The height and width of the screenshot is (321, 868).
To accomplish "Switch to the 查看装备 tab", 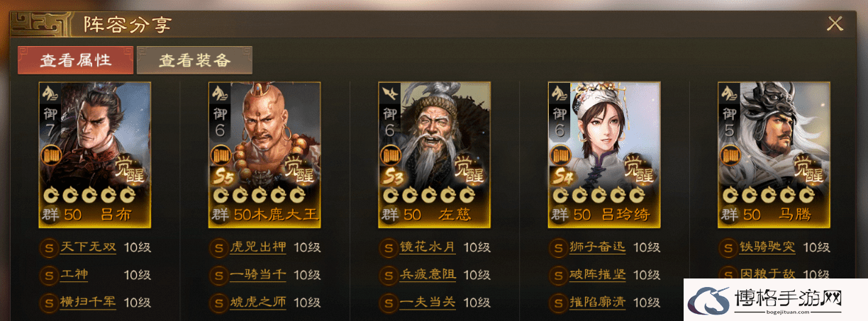I will click(194, 60).
